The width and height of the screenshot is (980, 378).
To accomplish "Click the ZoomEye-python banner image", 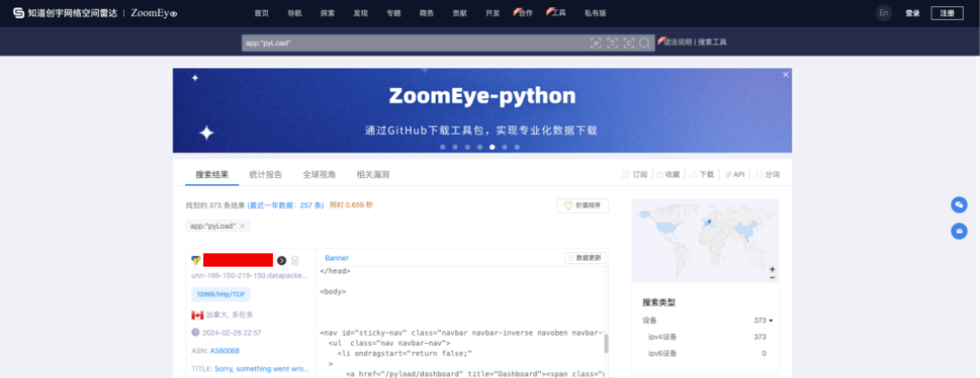I will tap(481, 110).
